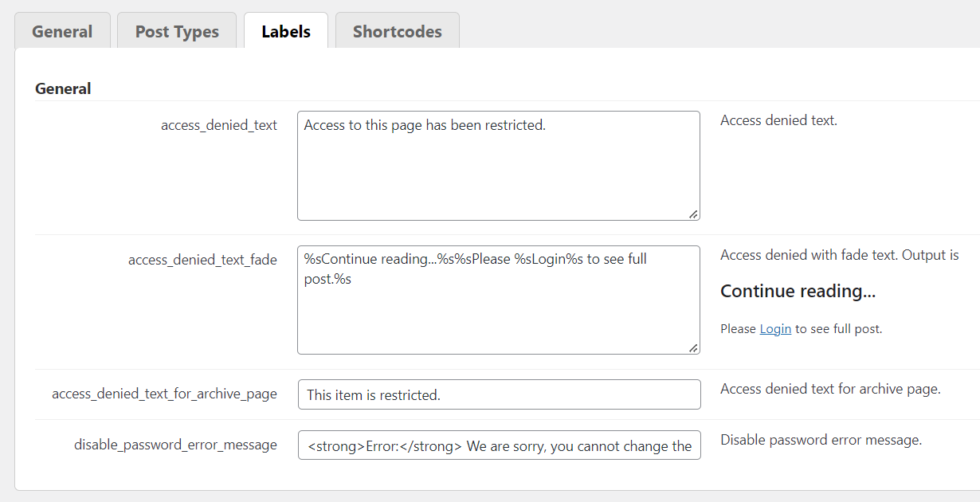
Task: Click the "Disable password error message." description
Action: tap(821, 441)
